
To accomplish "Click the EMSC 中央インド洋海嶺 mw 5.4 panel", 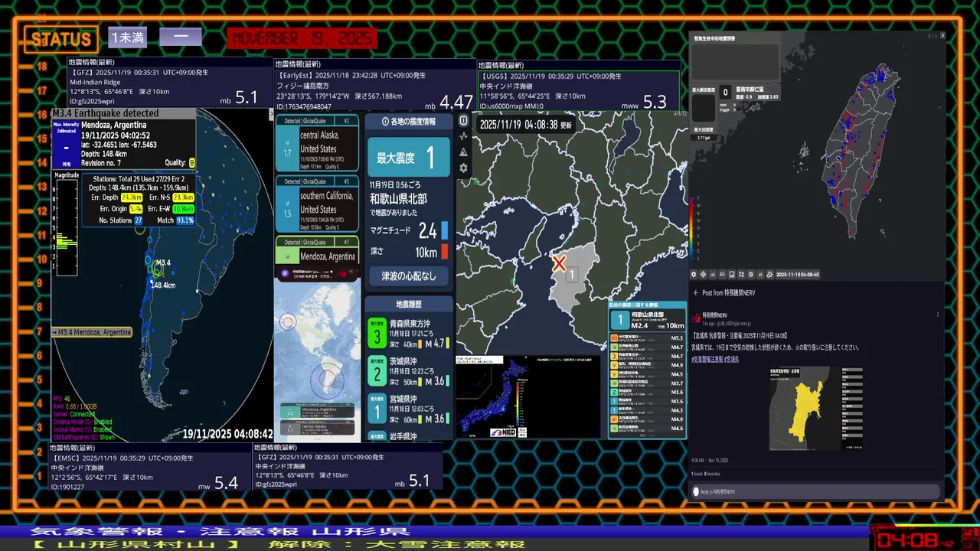I will [x=150, y=466].
